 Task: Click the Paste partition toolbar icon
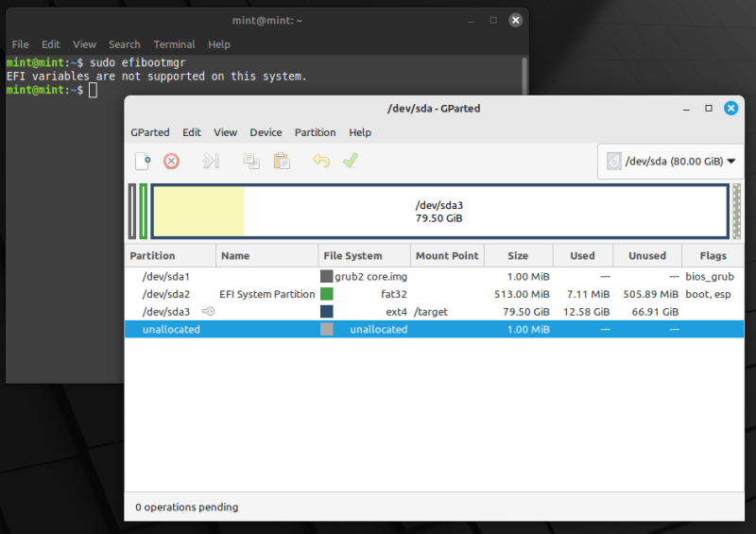pos(282,161)
